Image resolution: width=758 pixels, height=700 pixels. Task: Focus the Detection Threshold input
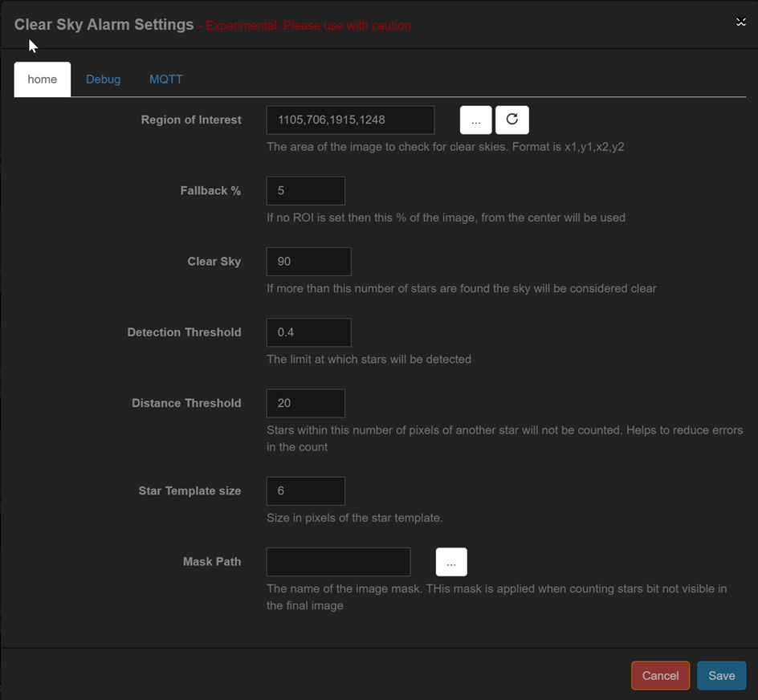point(308,332)
